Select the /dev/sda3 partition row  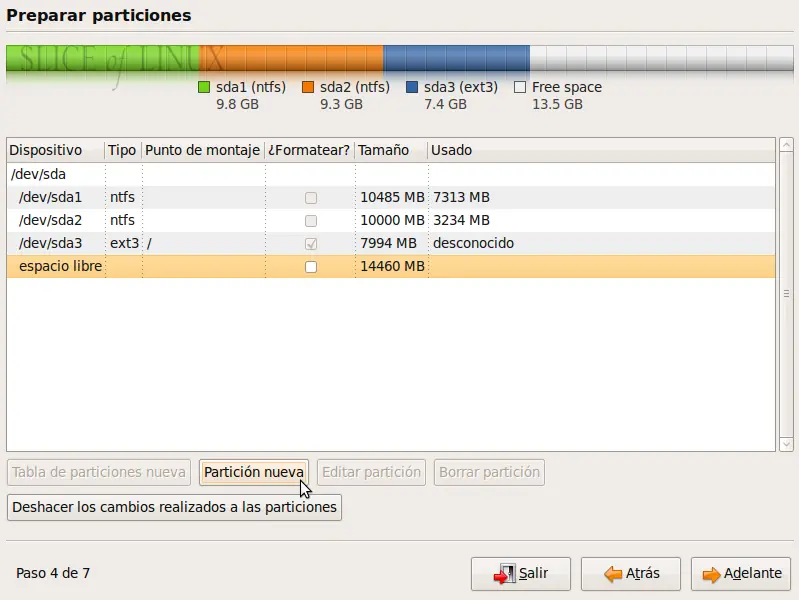391,243
